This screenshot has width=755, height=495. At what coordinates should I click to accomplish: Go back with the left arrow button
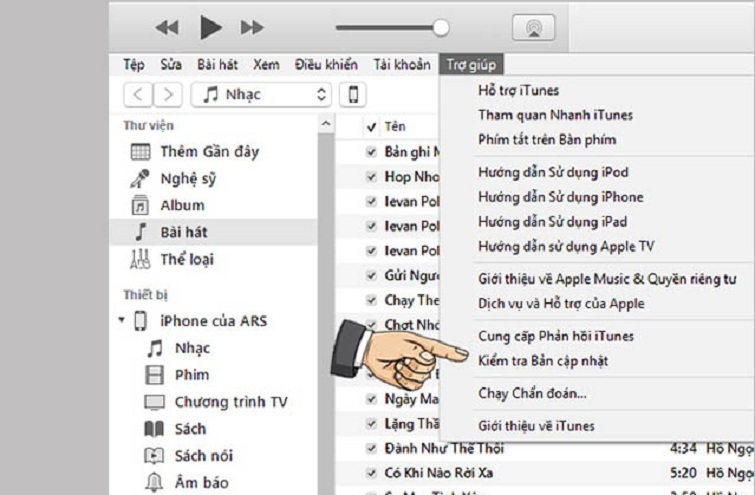pos(138,94)
